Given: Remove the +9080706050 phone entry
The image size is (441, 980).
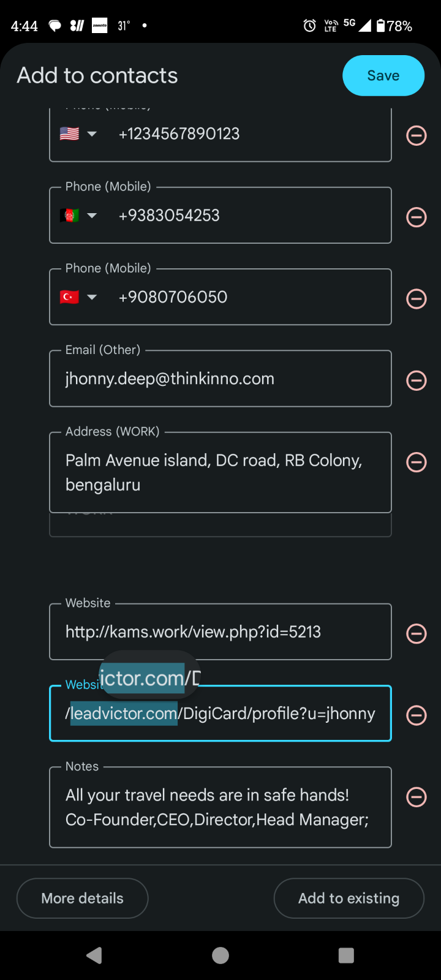Looking at the screenshot, I should 417,298.
